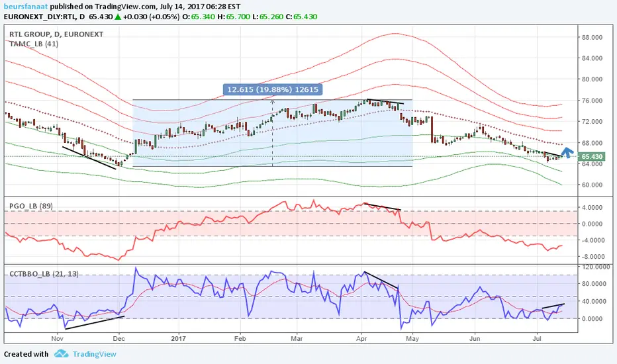Select the PGO_LB (89) indicator label
Viewport: 617px width, 364px height.
[30, 206]
